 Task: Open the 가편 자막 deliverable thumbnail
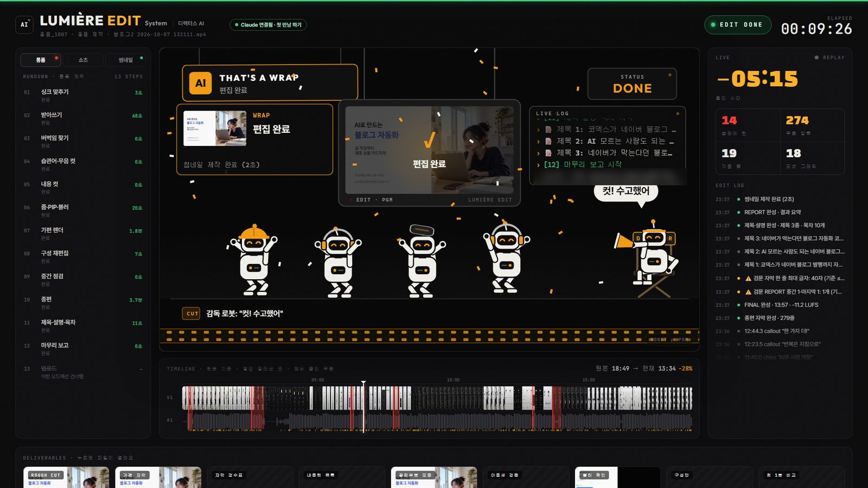(158, 477)
